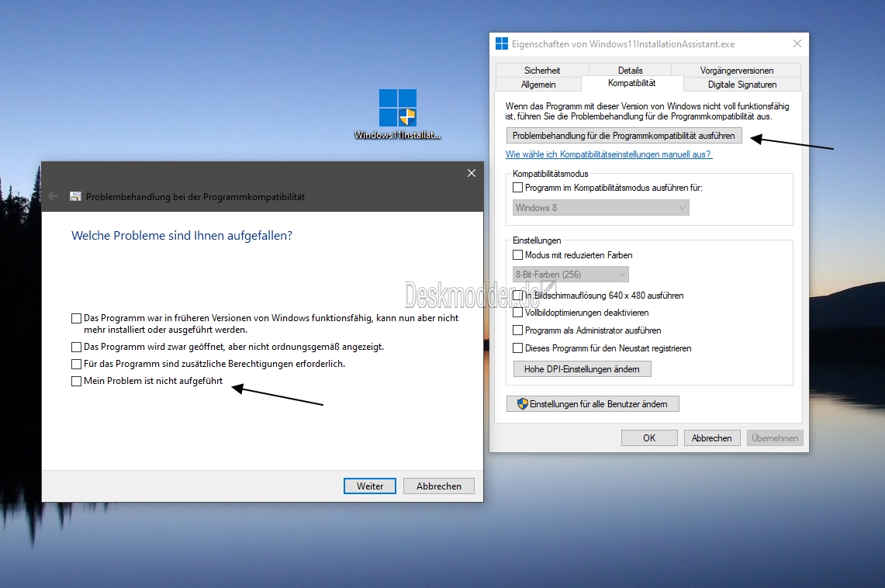Click Abbrechen in Eigenschaften dialog
This screenshot has width=885, height=588.
[x=712, y=438]
